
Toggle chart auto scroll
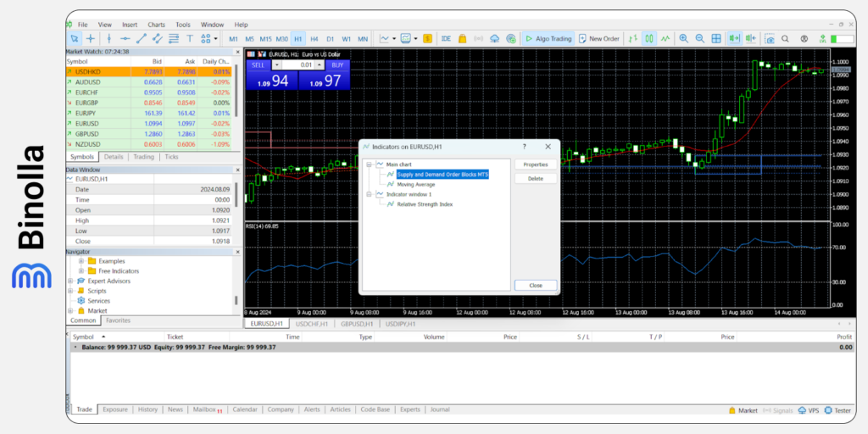point(735,39)
